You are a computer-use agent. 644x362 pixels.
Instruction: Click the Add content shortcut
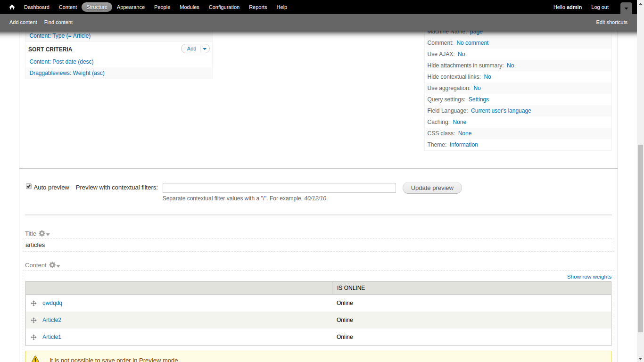point(23,22)
